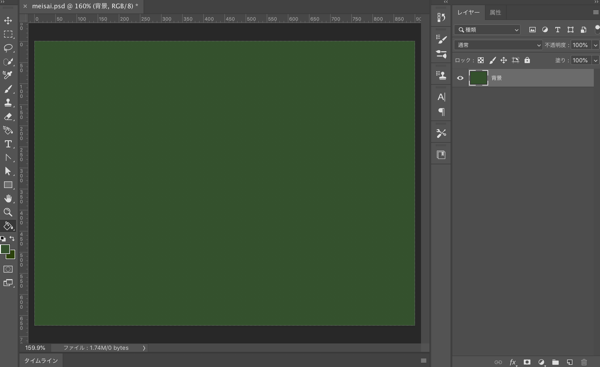Select the Horizontal Type tool

click(8, 144)
